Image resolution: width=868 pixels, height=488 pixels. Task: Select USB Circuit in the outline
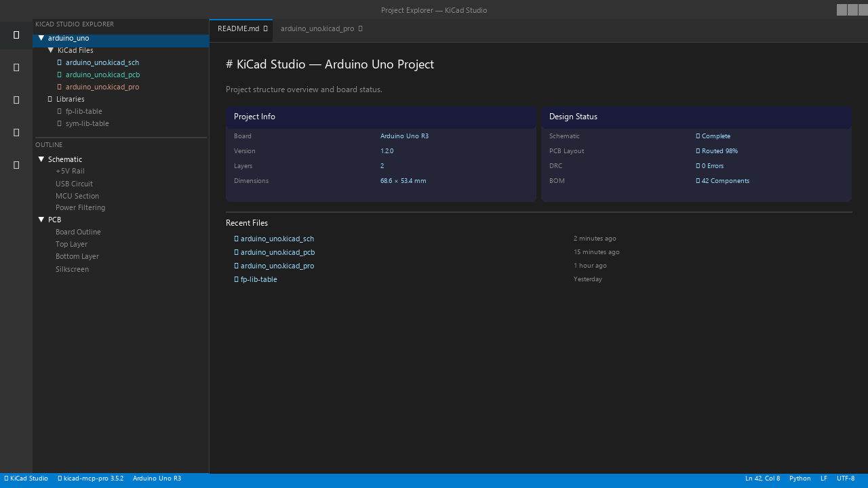coord(74,184)
